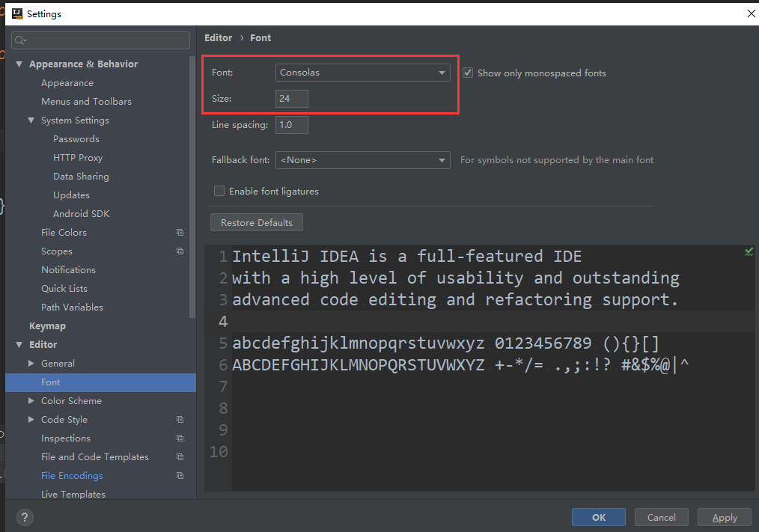
Task: Click the project-level icon beside File Encodings
Action: coord(180,476)
